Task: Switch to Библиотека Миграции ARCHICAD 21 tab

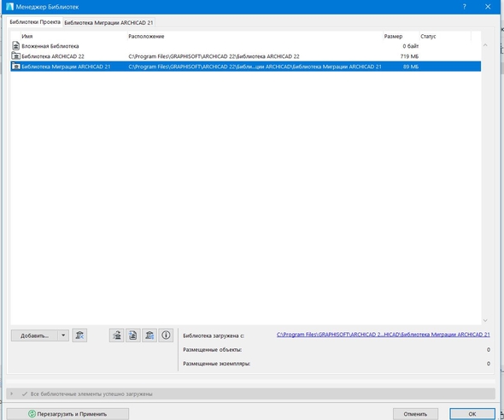Action: pos(108,22)
